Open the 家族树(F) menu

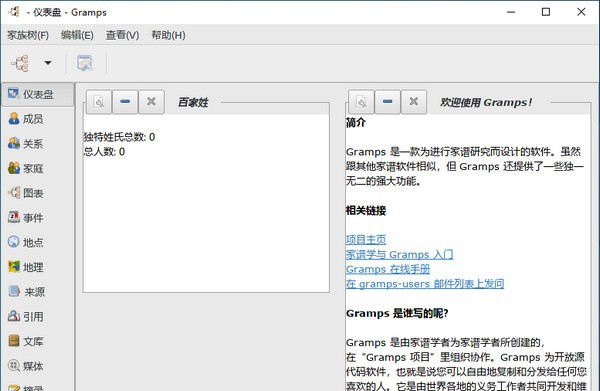click(28, 35)
